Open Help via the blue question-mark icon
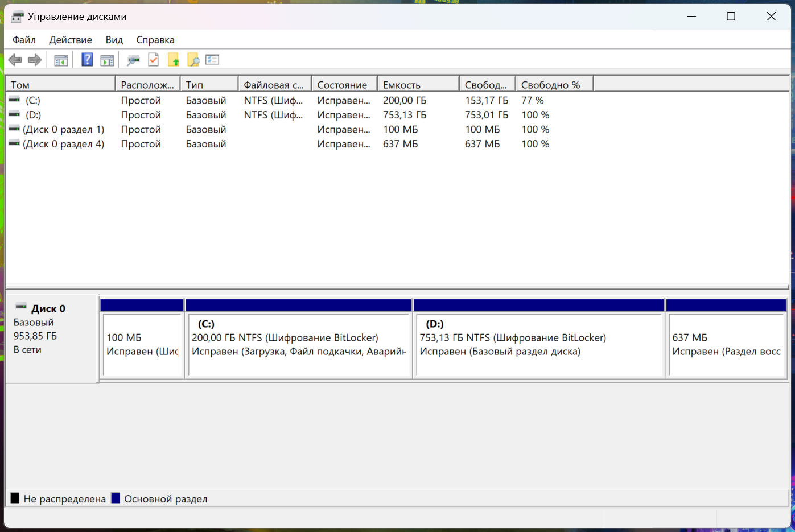 click(x=87, y=60)
